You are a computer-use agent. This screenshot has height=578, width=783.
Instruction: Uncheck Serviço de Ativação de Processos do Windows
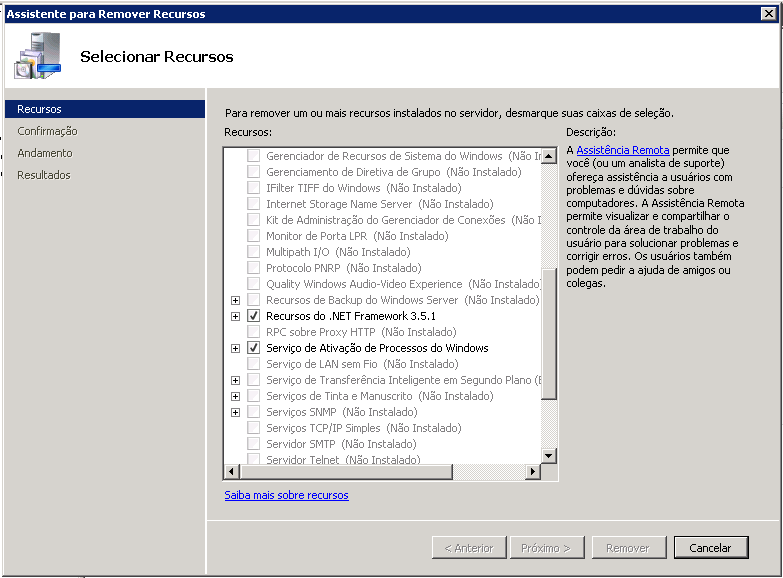pos(254,348)
